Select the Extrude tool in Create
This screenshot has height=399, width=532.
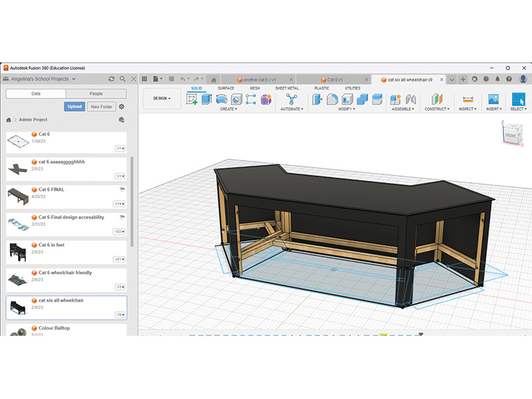pyautogui.click(x=206, y=99)
